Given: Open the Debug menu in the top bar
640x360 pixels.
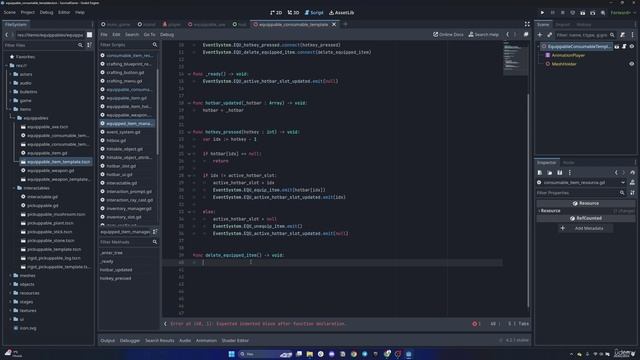Looking at the screenshot, I should click(47, 12).
